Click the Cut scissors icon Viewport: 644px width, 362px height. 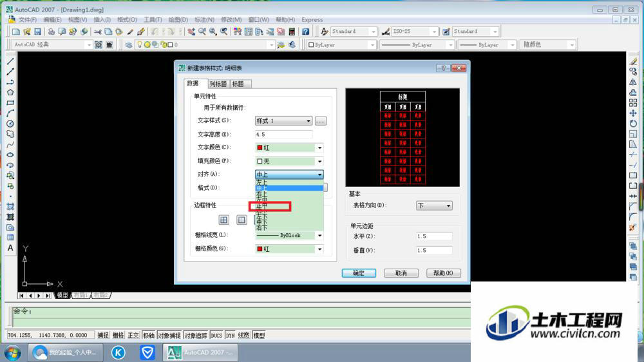coord(97,31)
